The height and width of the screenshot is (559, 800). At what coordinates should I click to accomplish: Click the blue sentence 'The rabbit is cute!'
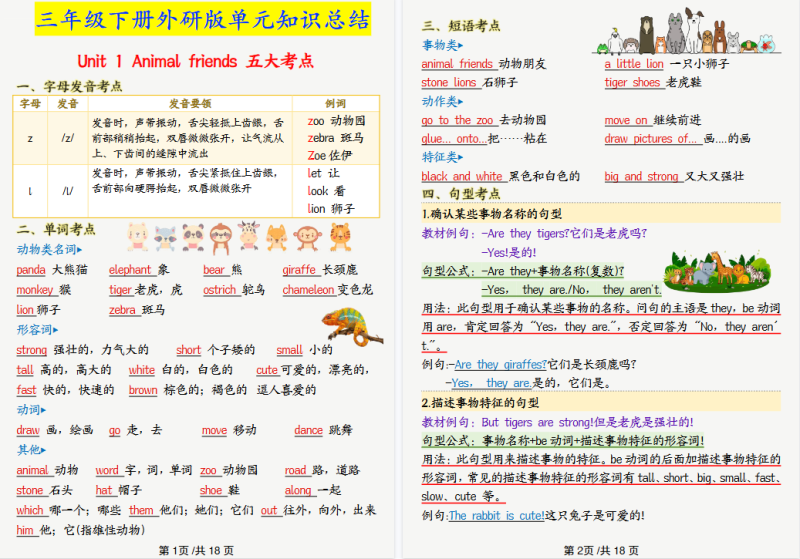496,516
